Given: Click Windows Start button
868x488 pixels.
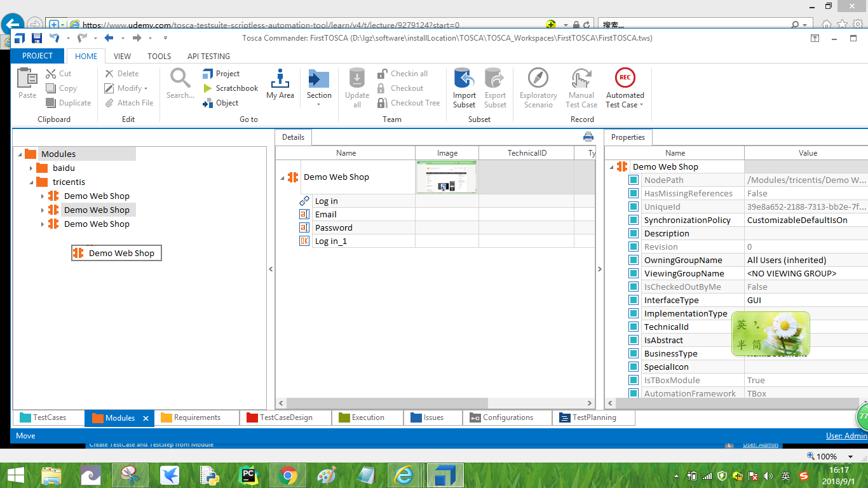Looking at the screenshot, I should point(16,475).
